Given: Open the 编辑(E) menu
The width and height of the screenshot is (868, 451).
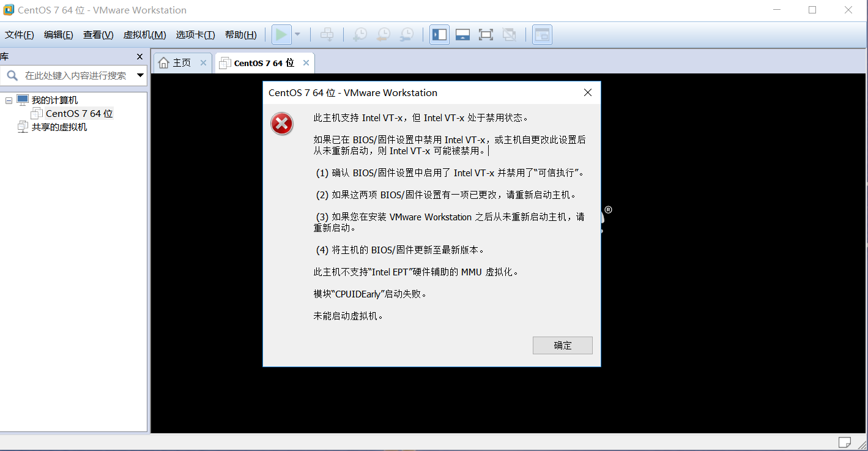Looking at the screenshot, I should click(59, 35).
